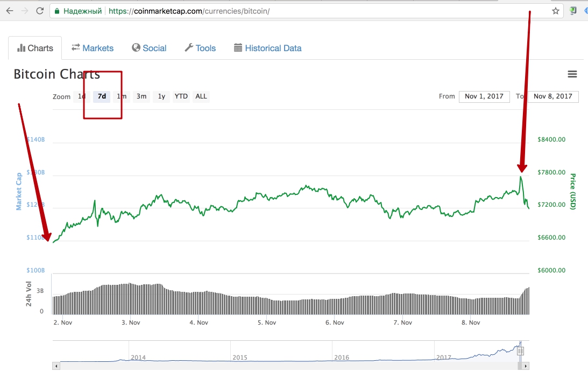Open the Social tab
This screenshot has width=588, height=378.
pos(149,48)
